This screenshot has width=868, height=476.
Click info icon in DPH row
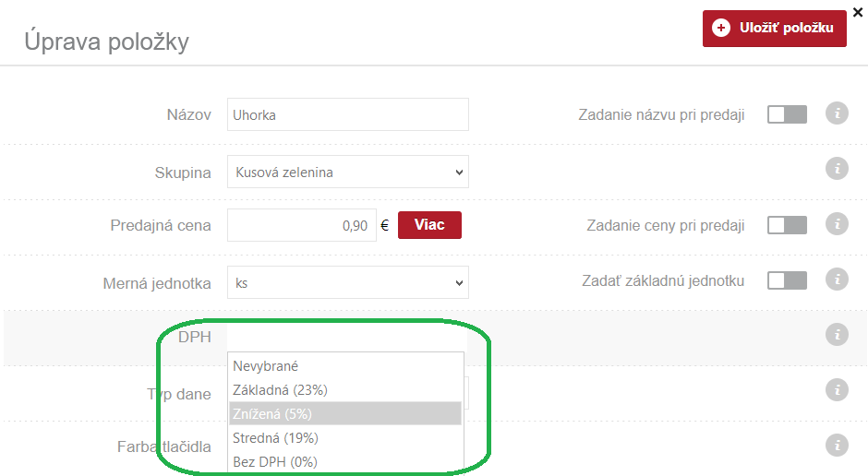(837, 335)
